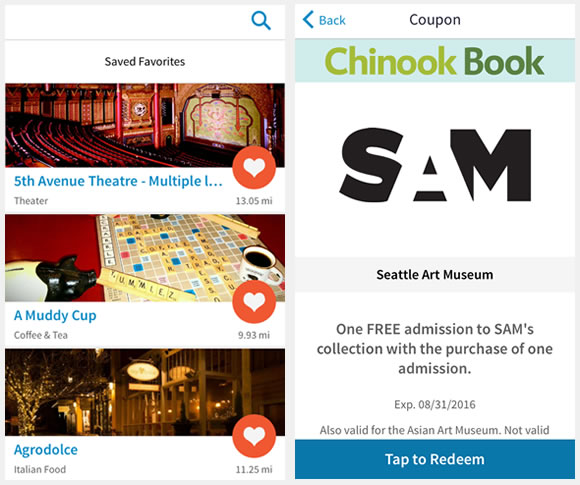Image resolution: width=580 pixels, height=485 pixels.
Task: Click the coupon expiration date text
Action: point(435,404)
